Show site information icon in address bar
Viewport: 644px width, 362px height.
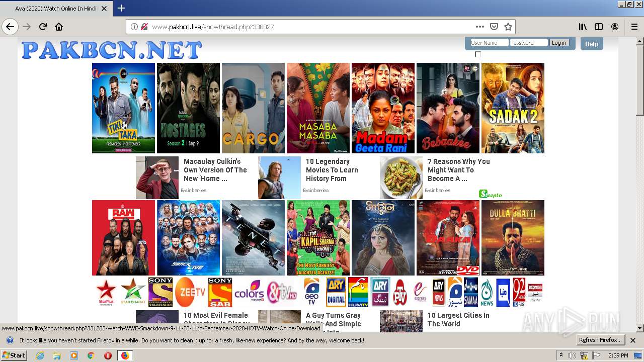(x=134, y=27)
